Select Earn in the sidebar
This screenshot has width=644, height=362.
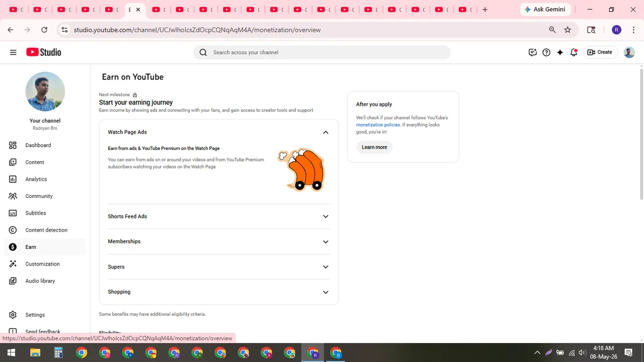tap(45, 247)
